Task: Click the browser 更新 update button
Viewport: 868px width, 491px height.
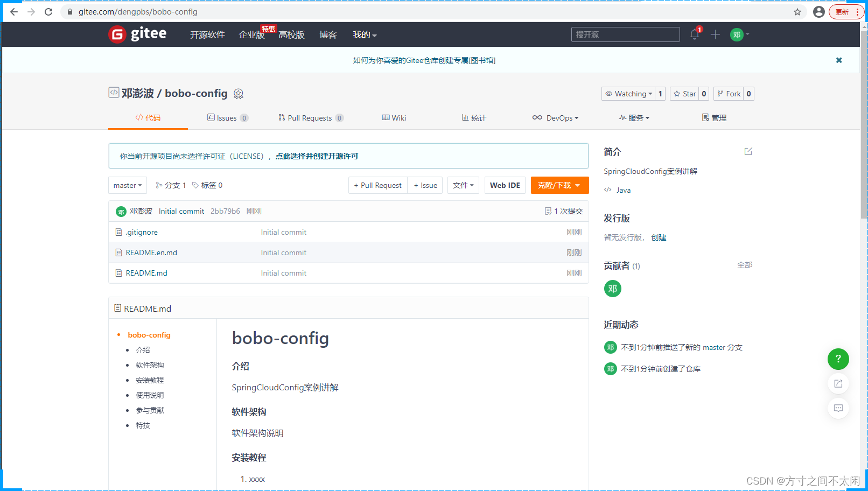Action: pos(847,12)
